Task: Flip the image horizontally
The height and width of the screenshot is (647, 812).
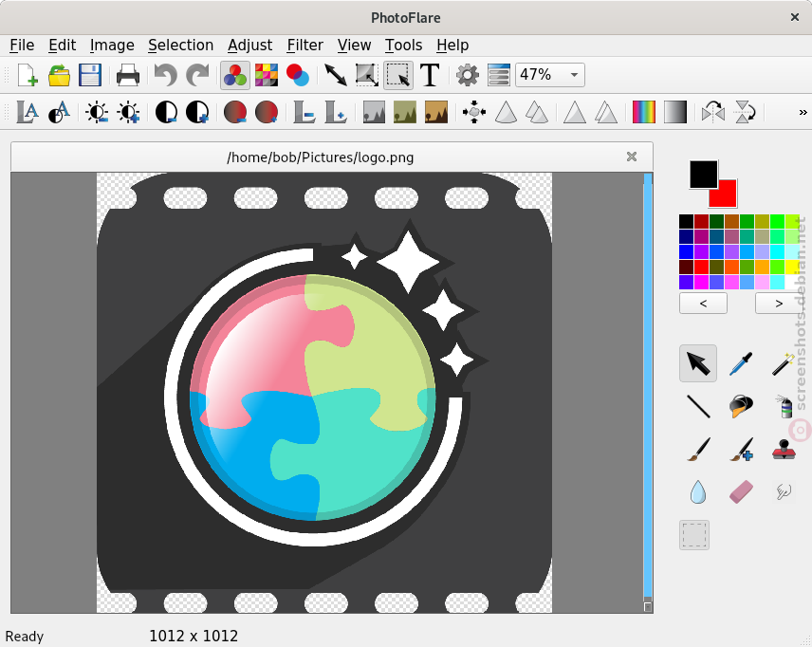Action: (x=713, y=112)
